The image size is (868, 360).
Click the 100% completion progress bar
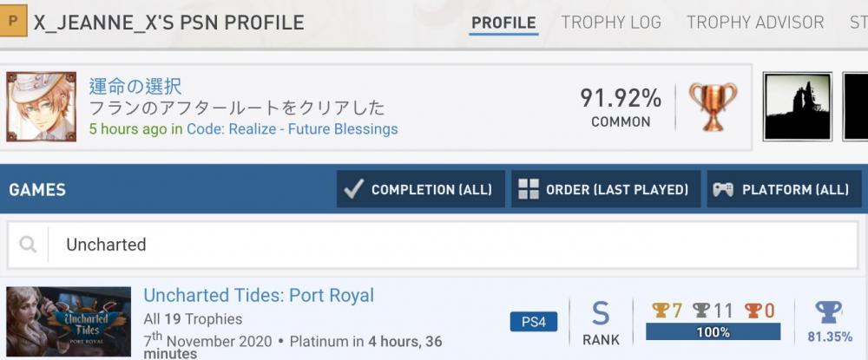coord(713,332)
